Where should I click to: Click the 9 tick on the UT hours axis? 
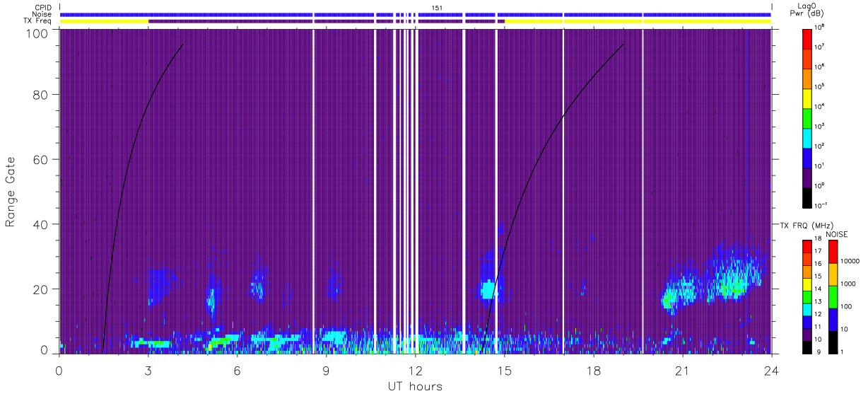(327, 371)
